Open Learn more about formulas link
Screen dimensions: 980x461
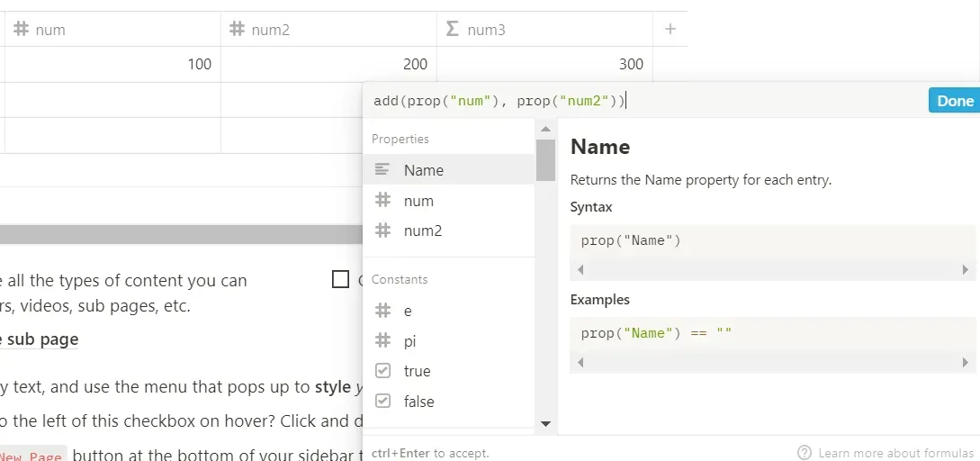coord(895,453)
